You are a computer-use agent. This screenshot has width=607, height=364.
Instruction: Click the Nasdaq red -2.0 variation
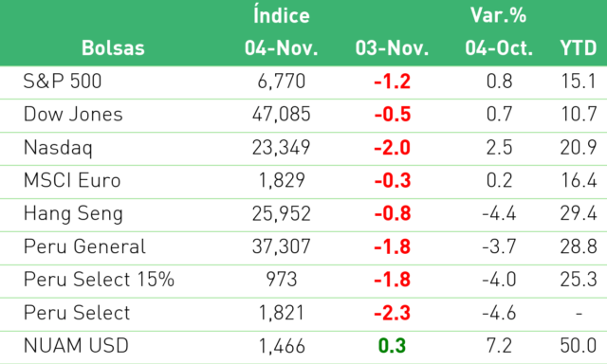[x=392, y=148]
